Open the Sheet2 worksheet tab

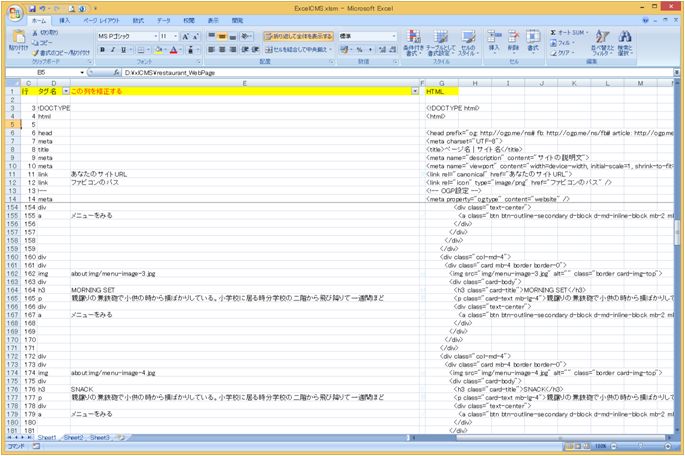click(x=73, y=437)
